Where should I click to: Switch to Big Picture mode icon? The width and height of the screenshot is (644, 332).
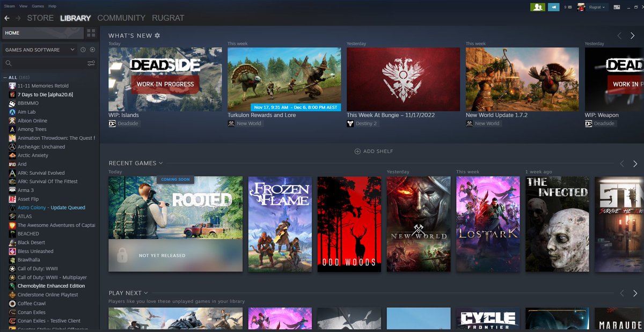tap(617, 7)
